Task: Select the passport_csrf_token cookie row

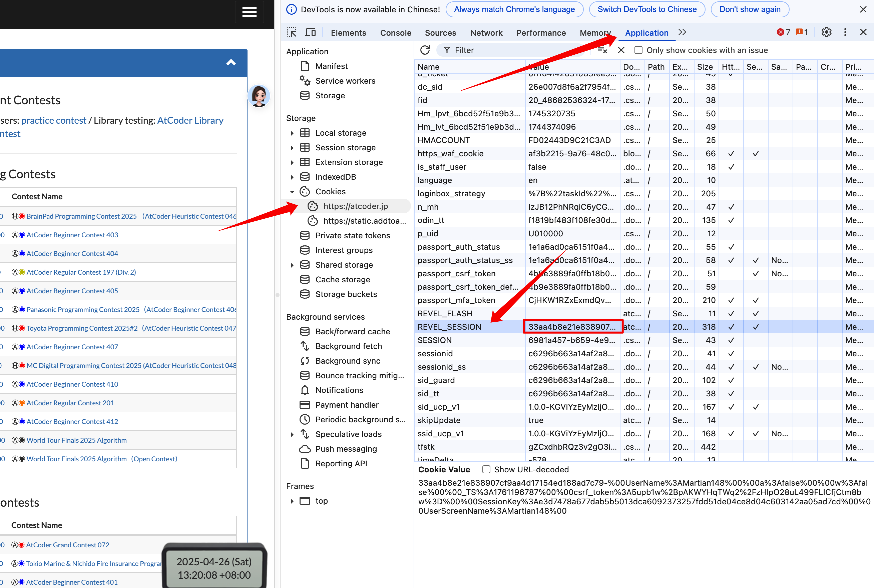Action: 644,274
